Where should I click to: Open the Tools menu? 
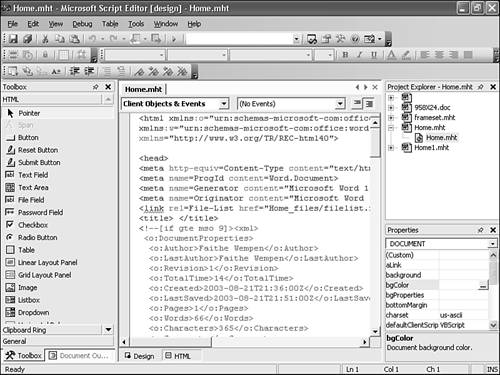click(x=136, y=24)
